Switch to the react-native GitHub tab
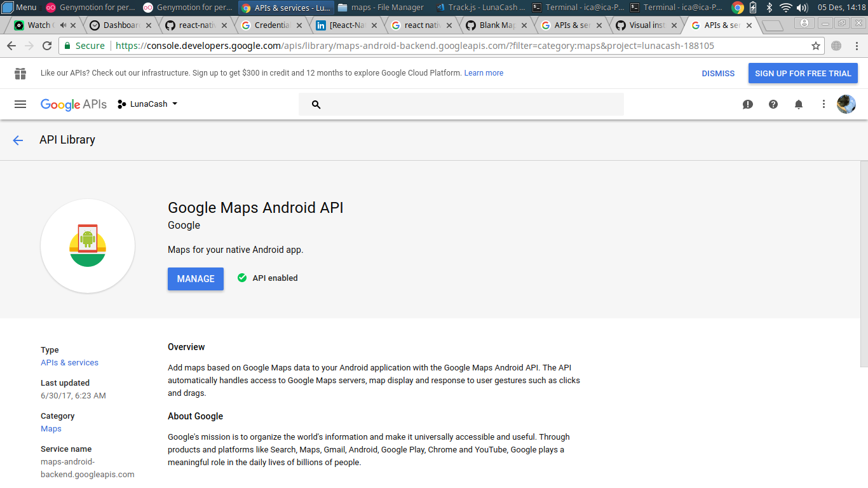 (196, 25)
